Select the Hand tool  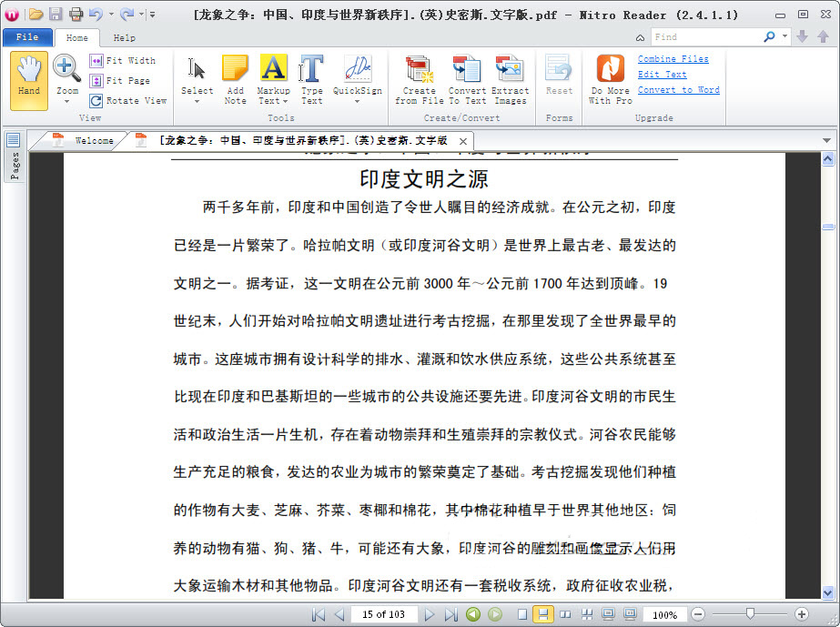click(x=29, y=77)
